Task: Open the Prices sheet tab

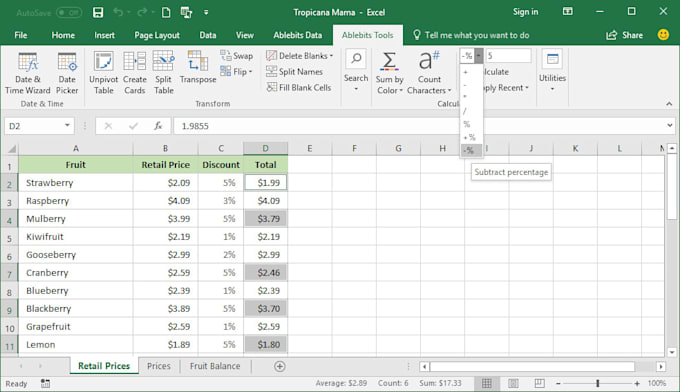Action: [159, 366]
